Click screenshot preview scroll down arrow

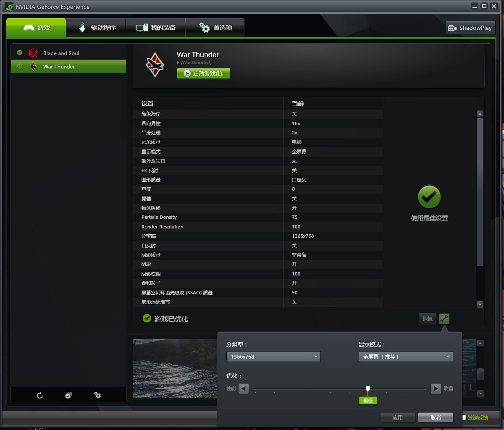click(480, 393)
